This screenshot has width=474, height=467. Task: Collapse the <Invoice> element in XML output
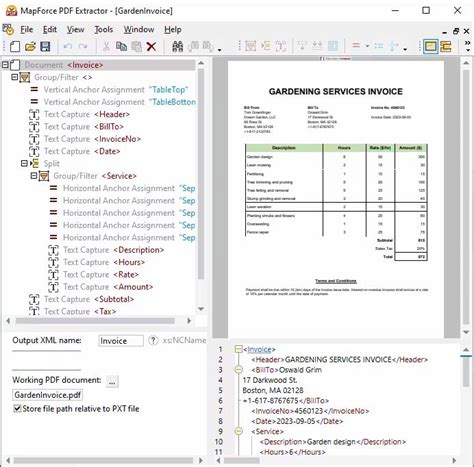(x=238, y=349)
